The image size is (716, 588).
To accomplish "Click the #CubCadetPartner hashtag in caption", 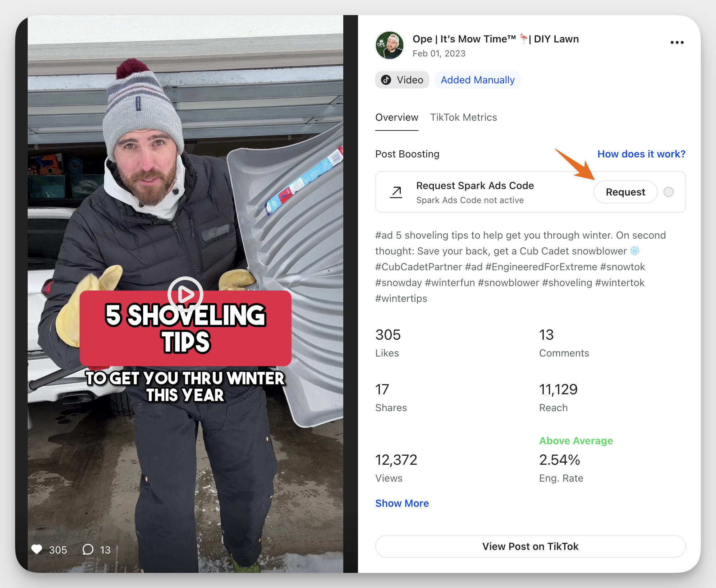I will click(418, 267).
